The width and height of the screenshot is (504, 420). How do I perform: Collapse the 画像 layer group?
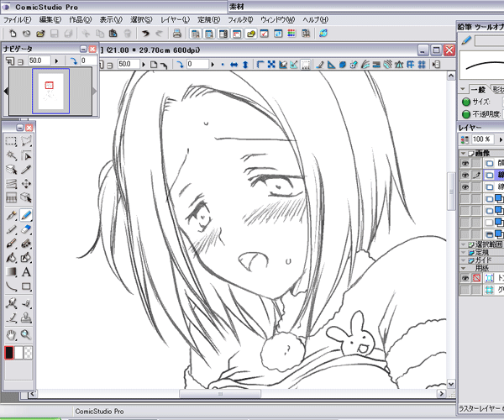463,153
